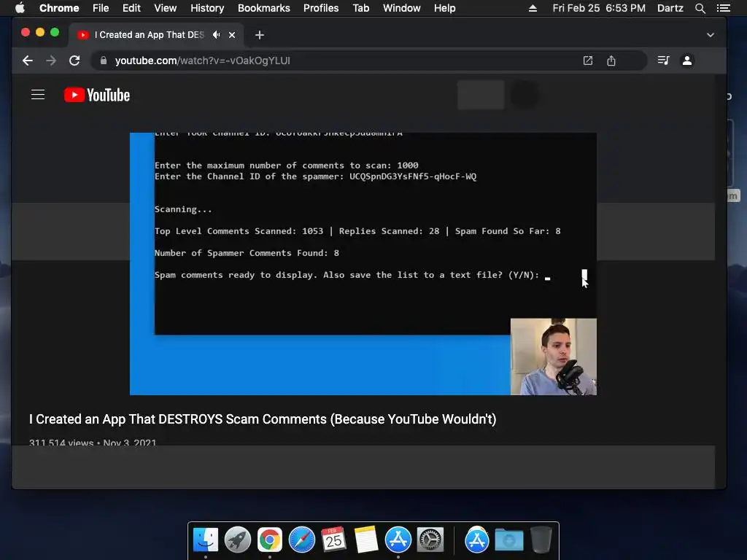Viewport: 747px width, 560px height.
Task: Open App Store icon left of System Preferences
Action: click(398, 540)
